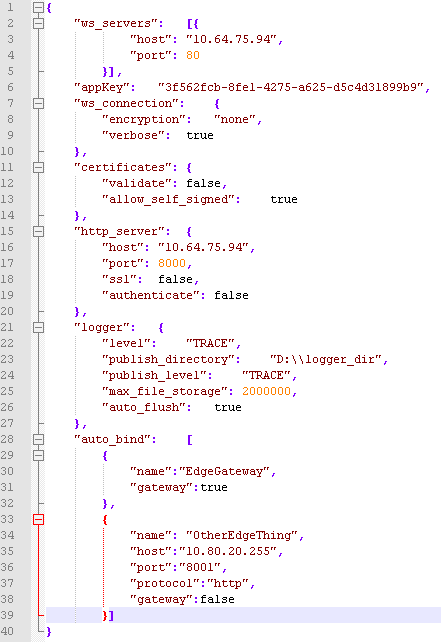Click the false value after ssl
Image resolution: width=441 pixels, height=642 pixels.
coord(175,279)
